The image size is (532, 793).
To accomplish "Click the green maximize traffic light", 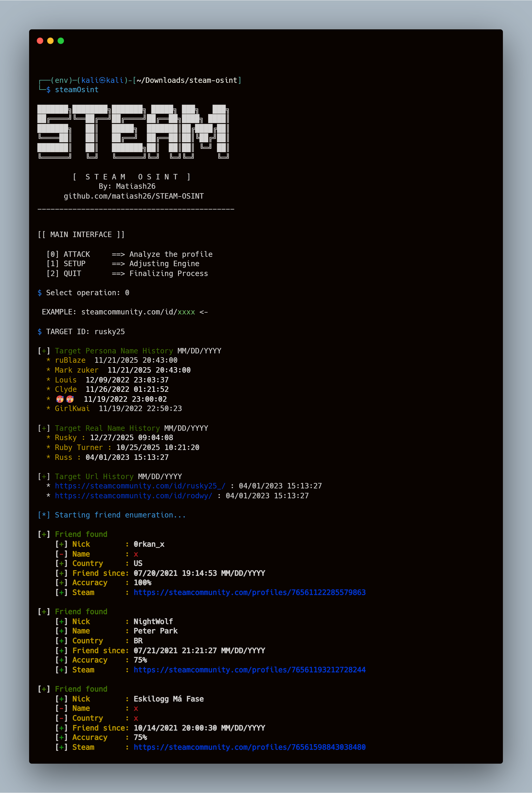I will [x=60, y=40].
